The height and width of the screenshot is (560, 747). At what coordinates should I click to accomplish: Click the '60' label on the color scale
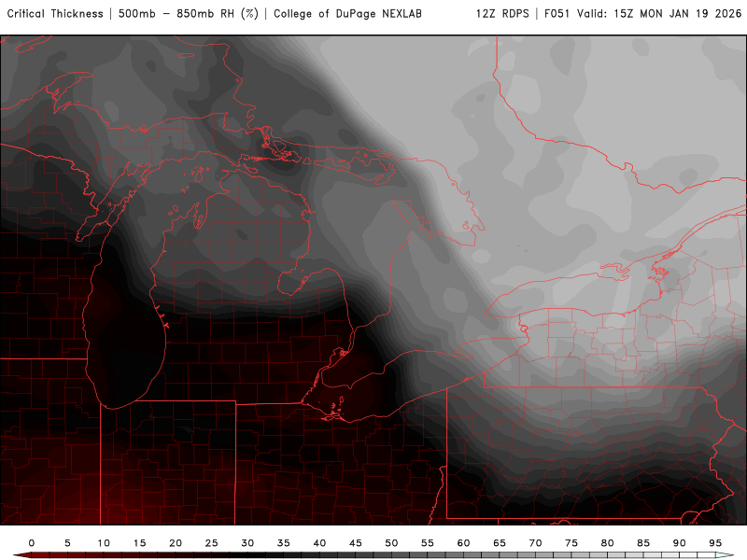pyautogui.click(x=463, y=543)
